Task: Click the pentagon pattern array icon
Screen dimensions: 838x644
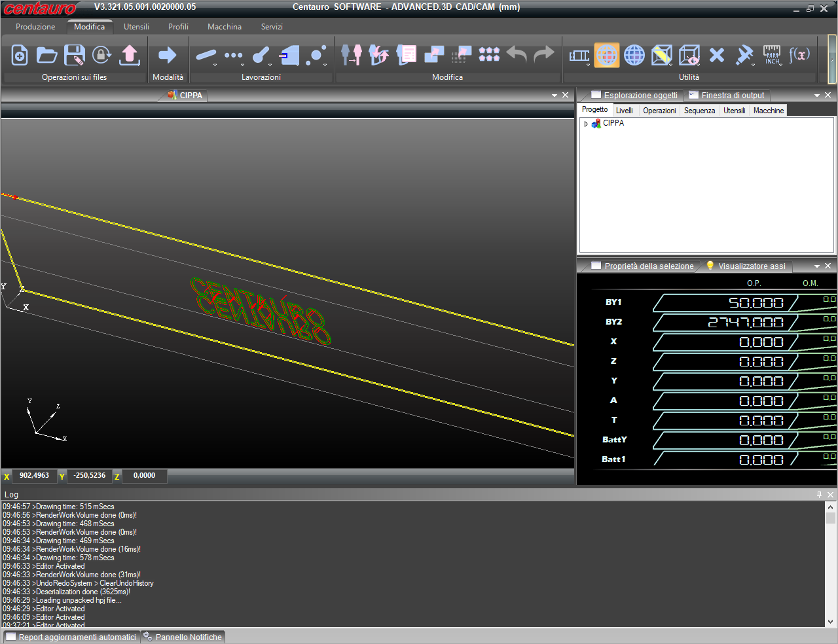Action: [489, 55]
